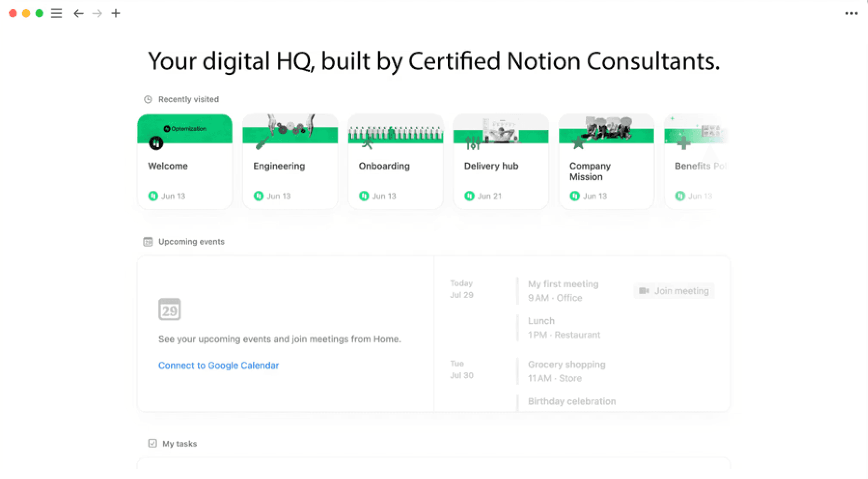868x479 pixels.
Task: Click the Today Jul 29 date label
Action: (462, 289)
